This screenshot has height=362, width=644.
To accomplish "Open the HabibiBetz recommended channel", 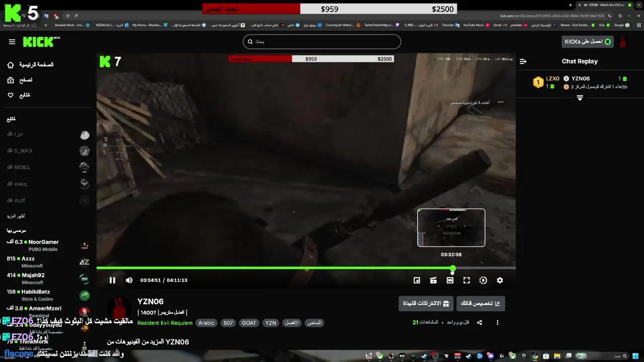I will 48,295.
